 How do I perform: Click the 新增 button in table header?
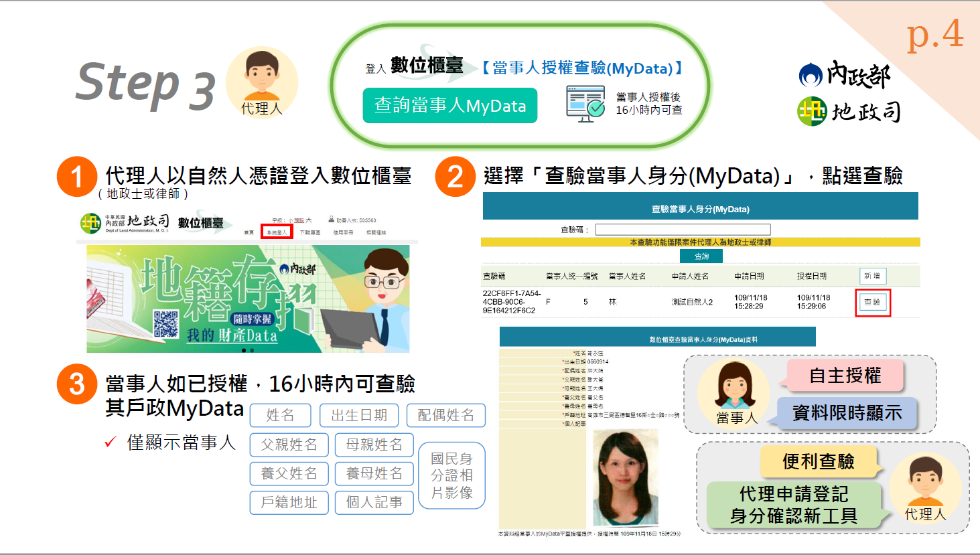point(872,276)
